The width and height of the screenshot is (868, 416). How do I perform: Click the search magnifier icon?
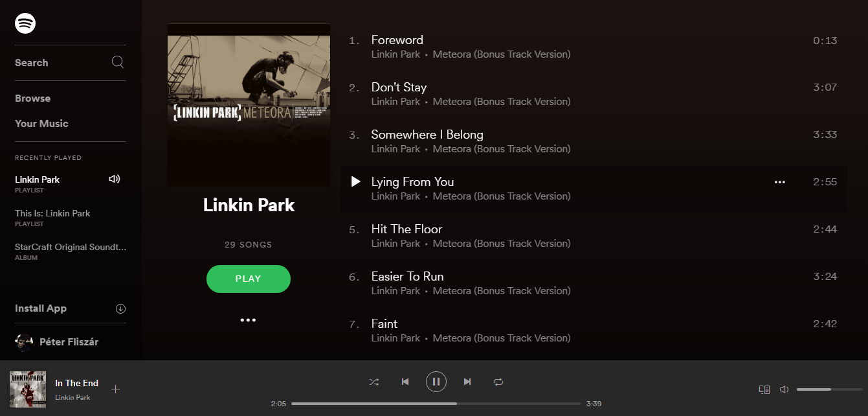click(118, 62)
